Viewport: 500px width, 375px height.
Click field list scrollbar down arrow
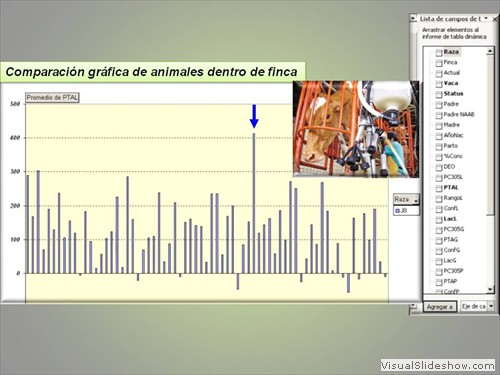[490, 289]
